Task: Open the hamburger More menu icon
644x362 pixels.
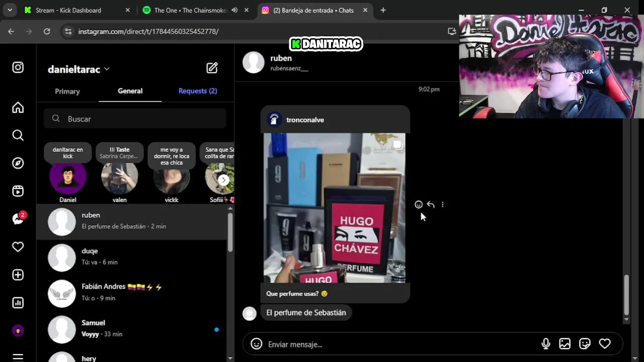Action: tap(18, 357)
